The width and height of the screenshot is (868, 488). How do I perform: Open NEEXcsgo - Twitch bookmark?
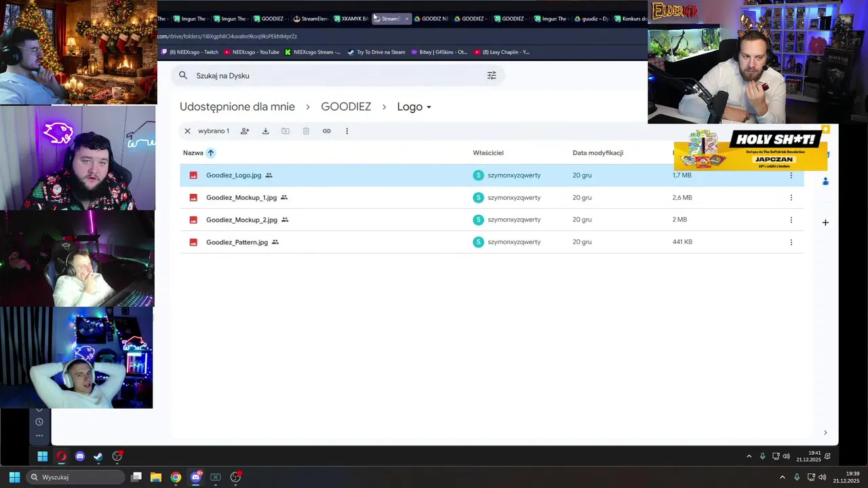coord(190,52)
